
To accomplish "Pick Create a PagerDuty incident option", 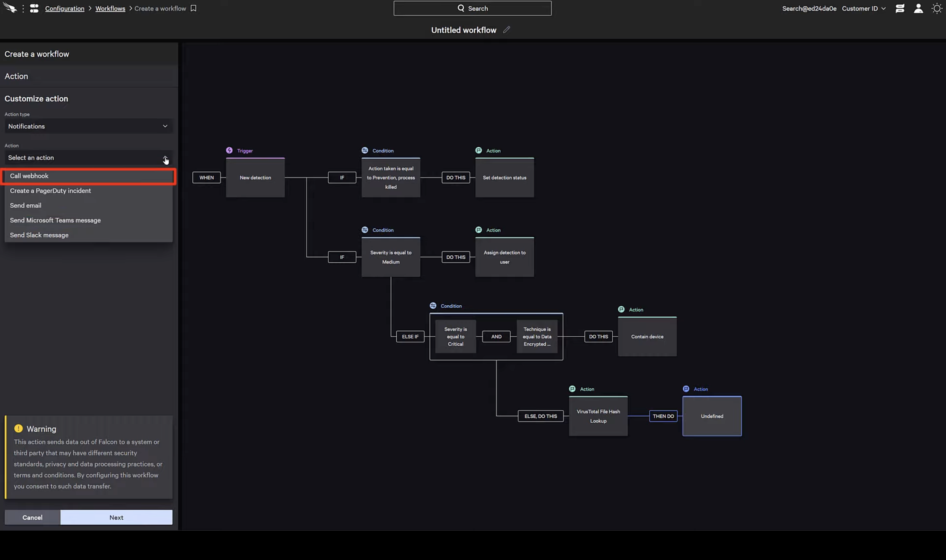I will coord(50,191).
